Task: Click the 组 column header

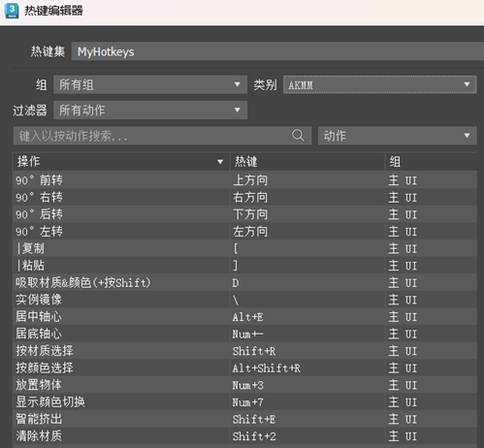Action: tap(431, 161)
